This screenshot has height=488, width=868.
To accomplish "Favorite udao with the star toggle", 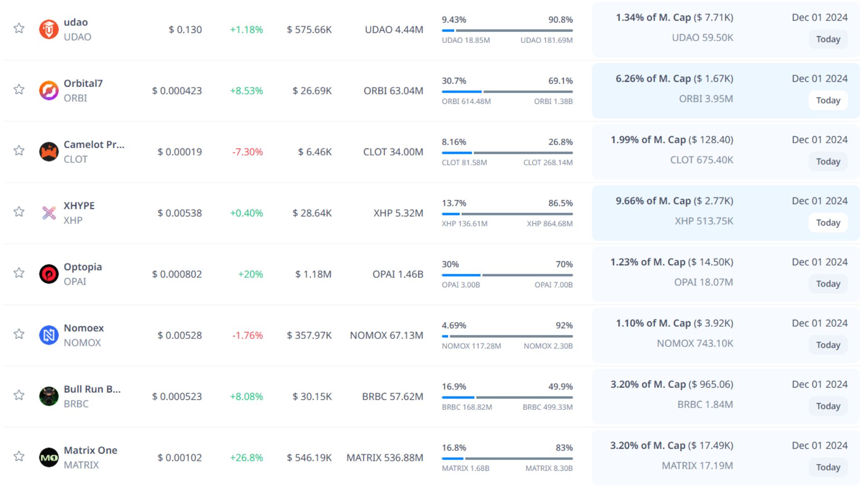I will coord(19,28).
